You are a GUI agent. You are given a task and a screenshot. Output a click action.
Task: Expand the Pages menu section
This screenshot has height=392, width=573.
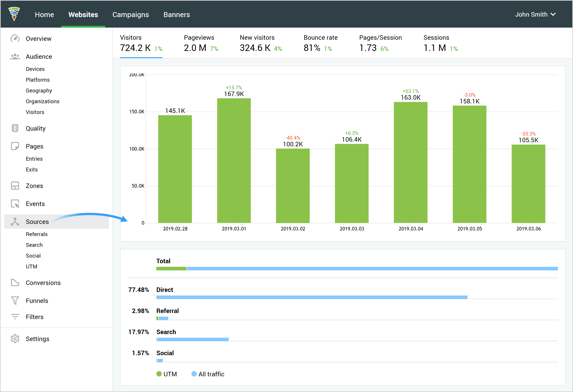[34, 146]
